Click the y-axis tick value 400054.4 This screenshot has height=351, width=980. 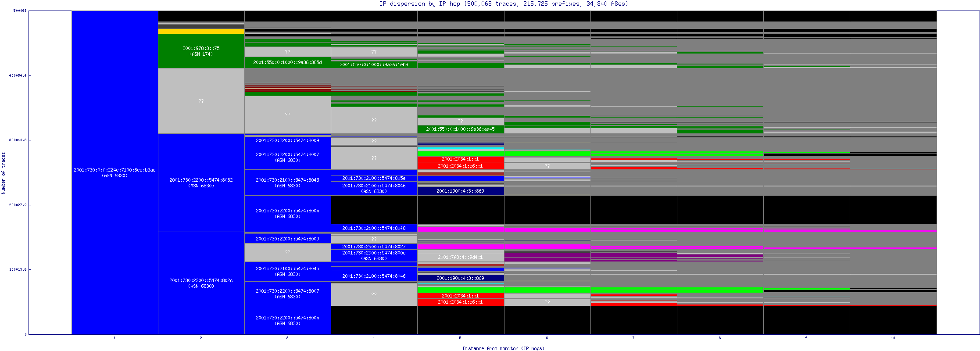click(18, 75)
